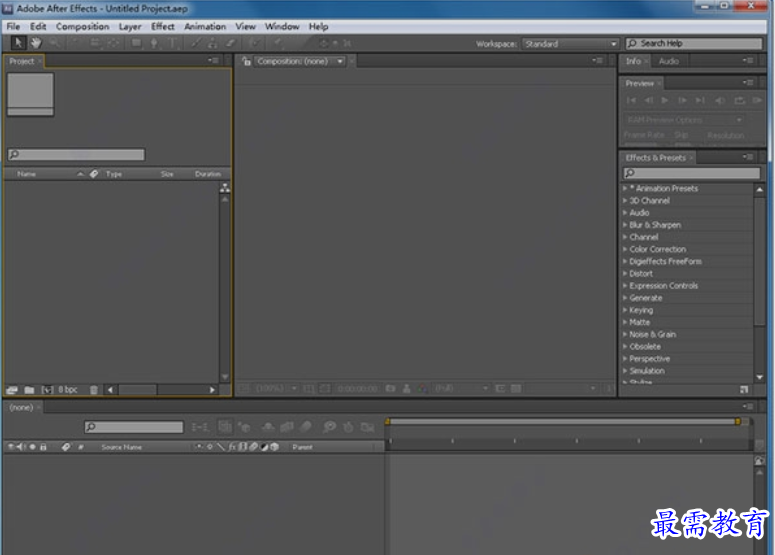Viewport: 775px width, 555px height.
Task: Select the Project panel tab
Action: point(22,61)
